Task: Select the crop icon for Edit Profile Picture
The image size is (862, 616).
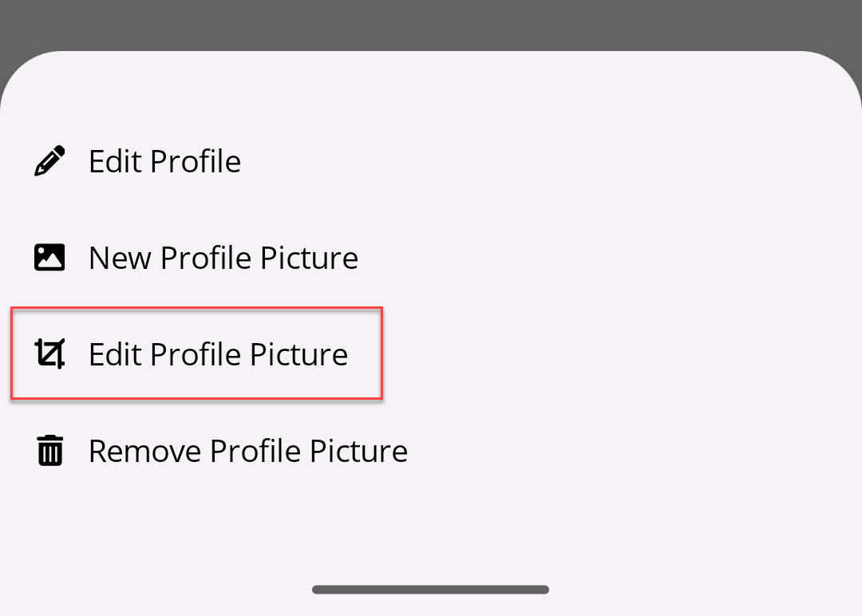Action: (x=49, y=353)
